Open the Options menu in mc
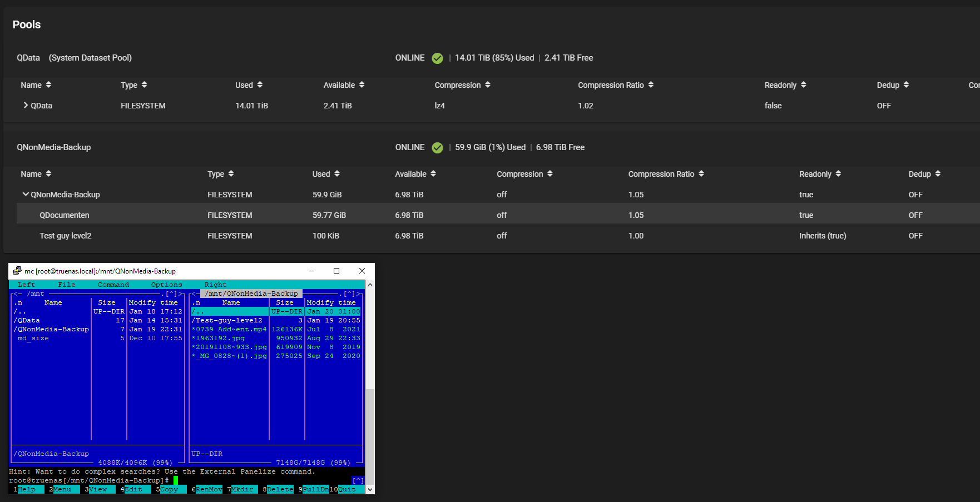This screenshot has height=502, width=980. point(167,285)
